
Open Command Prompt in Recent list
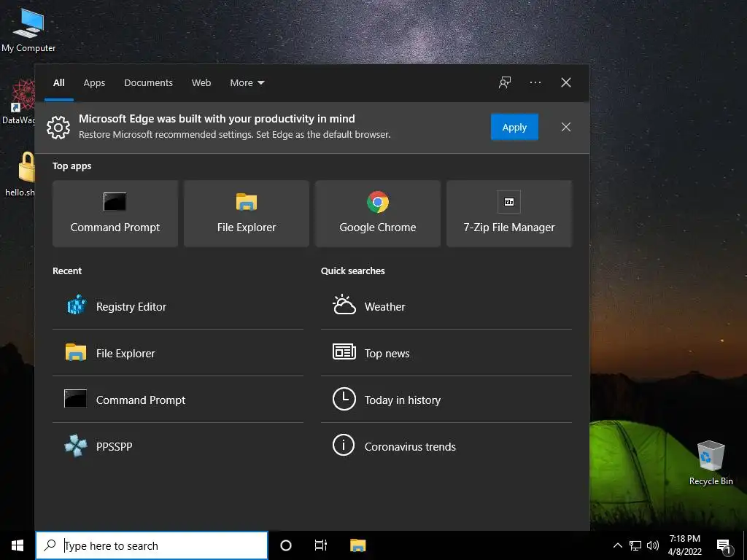pos(178,400)
